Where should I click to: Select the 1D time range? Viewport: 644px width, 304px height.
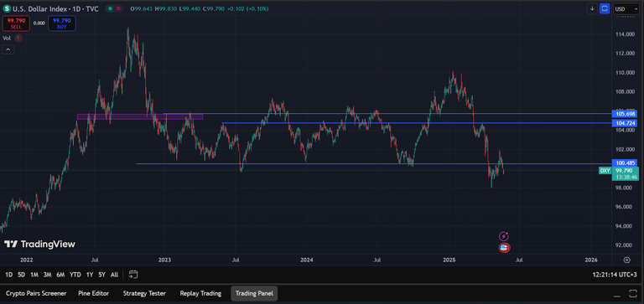8,275
